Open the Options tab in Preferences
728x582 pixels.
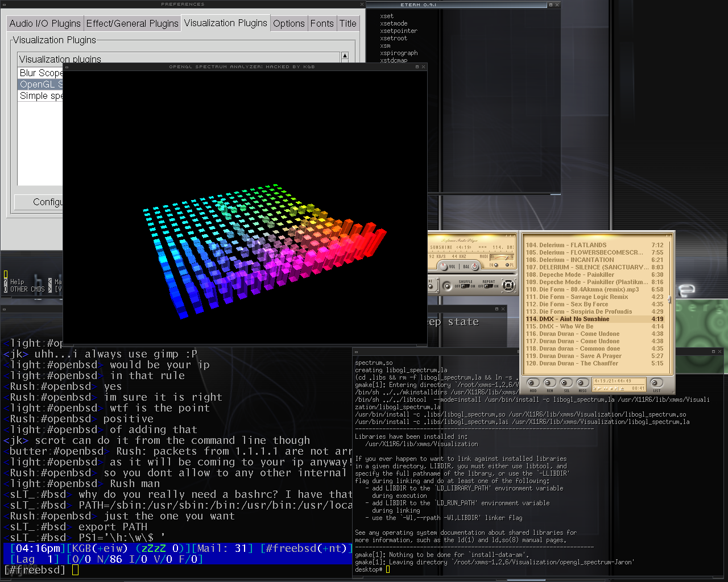[x=288, y=23]
